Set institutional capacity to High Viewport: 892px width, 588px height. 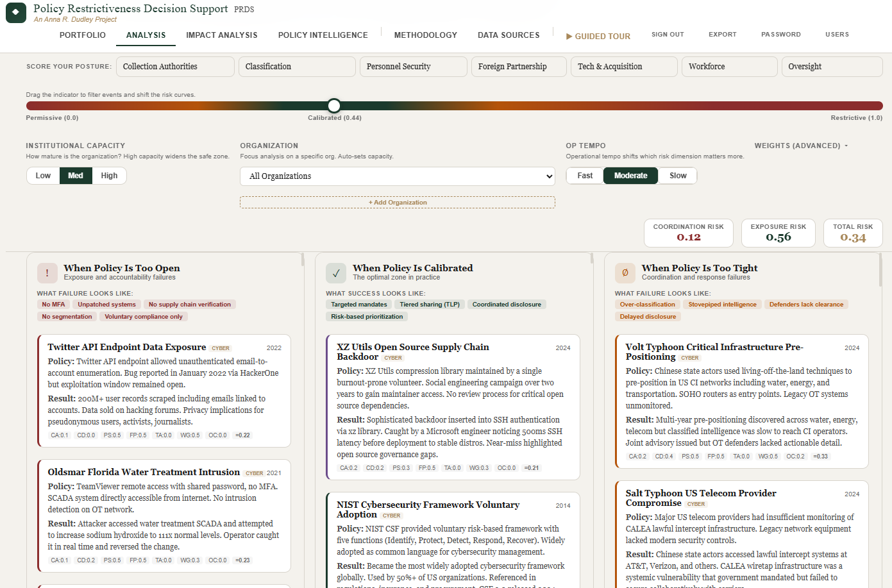109,175
